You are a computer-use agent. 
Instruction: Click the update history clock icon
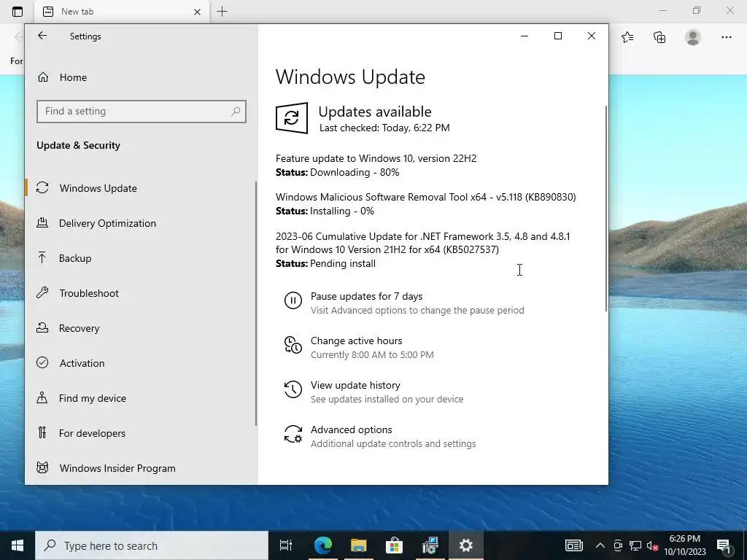293,389
